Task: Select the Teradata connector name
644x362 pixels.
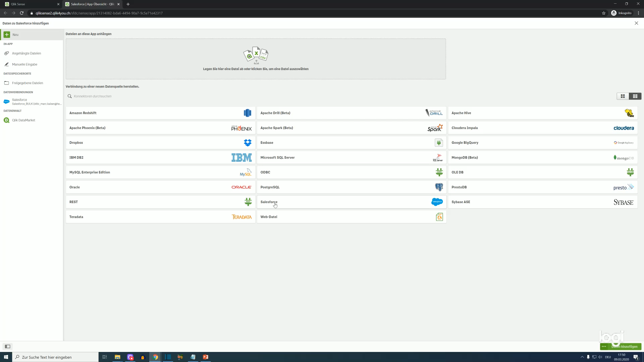Action: [76, 217]
